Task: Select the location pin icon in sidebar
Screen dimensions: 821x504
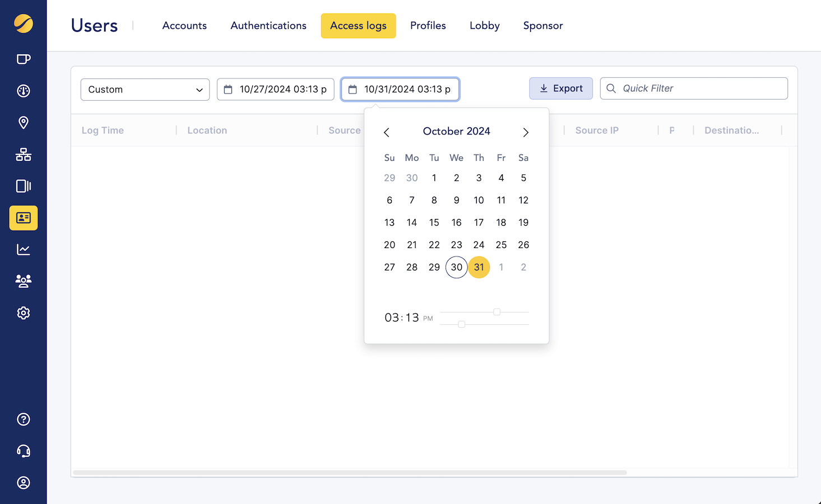Action: 23,122
